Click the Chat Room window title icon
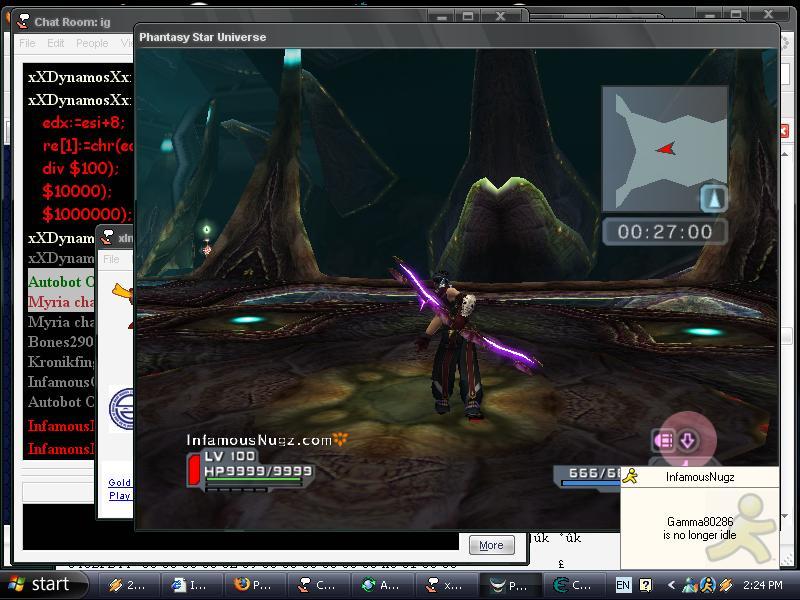Image resolution: width=800 pixels, height=600 pixels. click(x=23, y=21)
